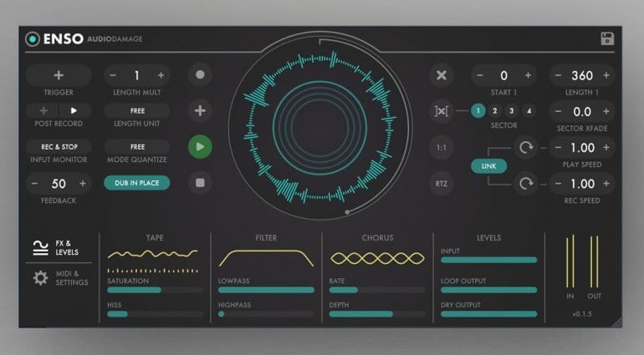
Task: Increase Start 1 value with plus
Action: (x=529, y=75)
